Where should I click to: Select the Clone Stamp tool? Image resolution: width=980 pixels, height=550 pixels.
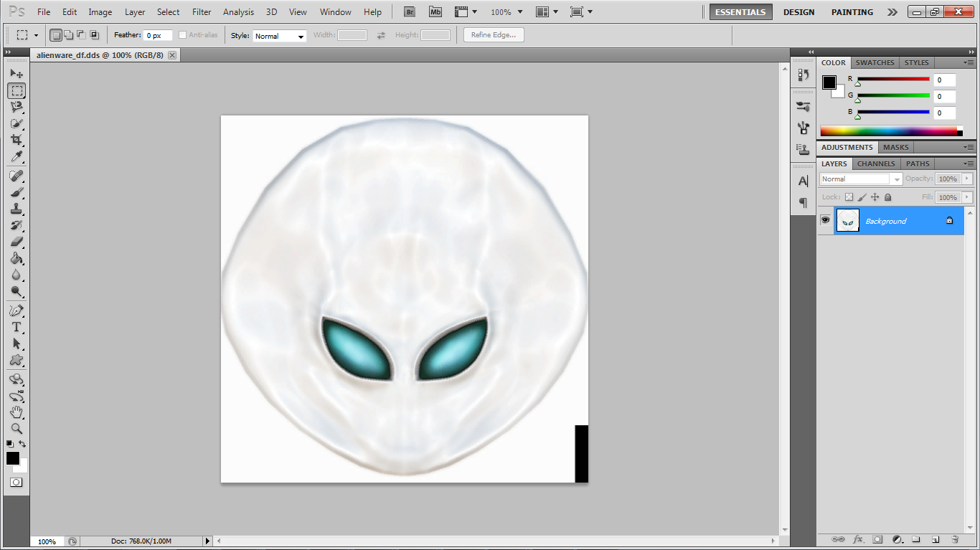click(x=17, y=209)
